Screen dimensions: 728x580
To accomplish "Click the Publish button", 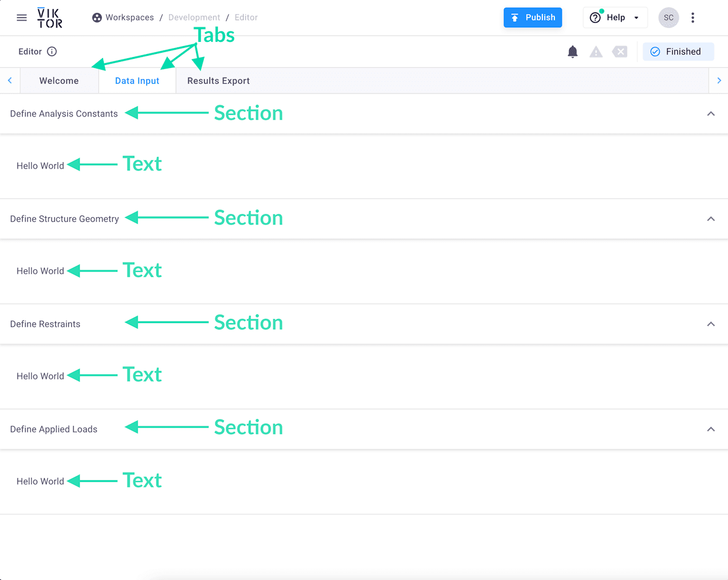I will point(533,18).
